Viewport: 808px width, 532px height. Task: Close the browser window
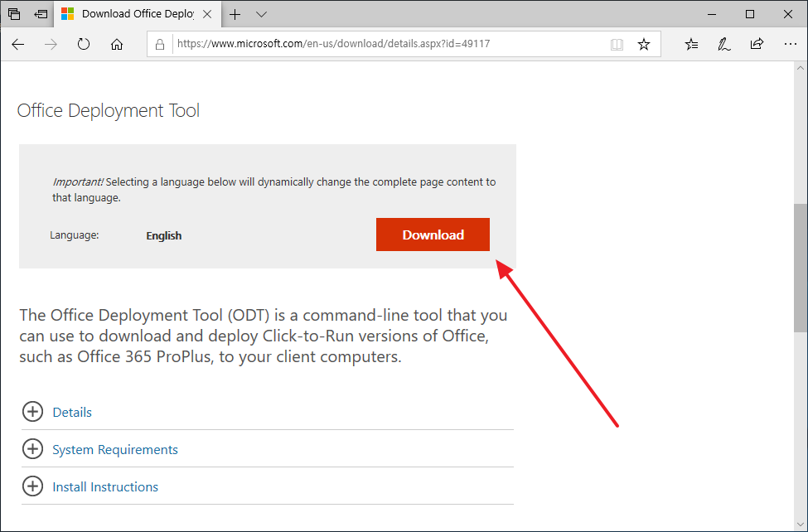(x=788, y=14)
